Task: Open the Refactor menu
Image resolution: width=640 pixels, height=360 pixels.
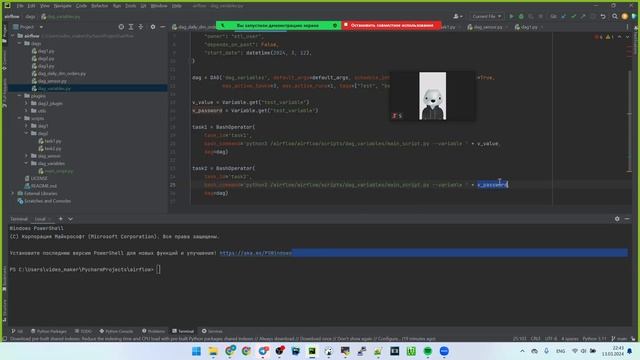Action: point(100,6)
